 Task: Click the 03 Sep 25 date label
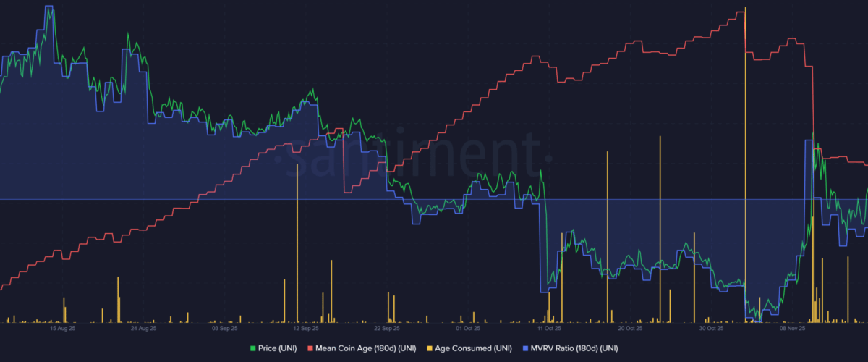(x=224, y=328)
